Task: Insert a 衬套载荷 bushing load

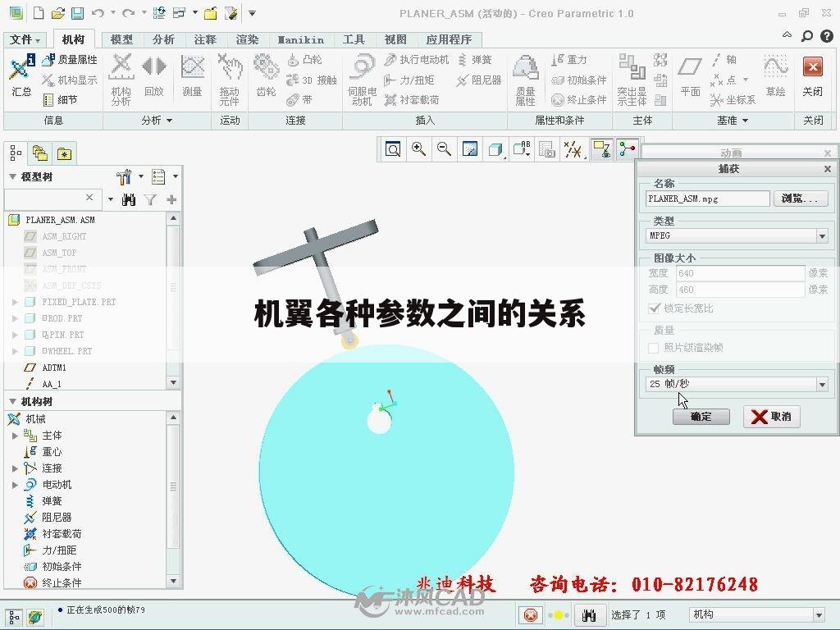Action: pos(412,99)
